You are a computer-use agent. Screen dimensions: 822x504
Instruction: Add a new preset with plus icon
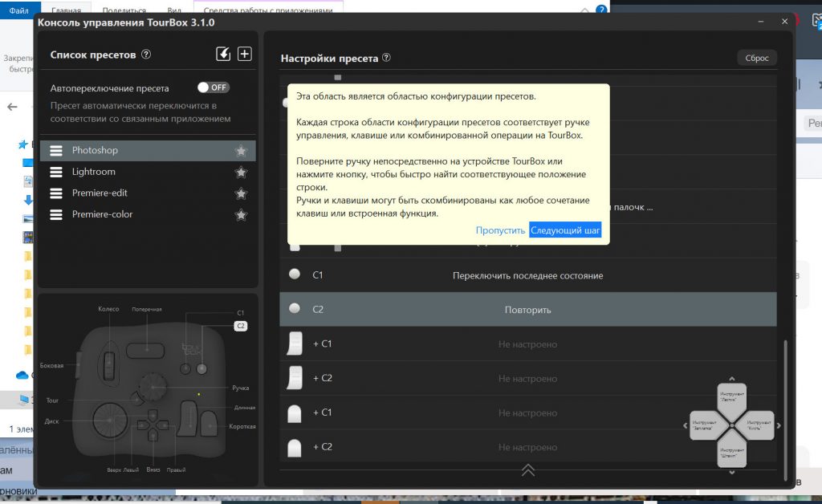245,55
